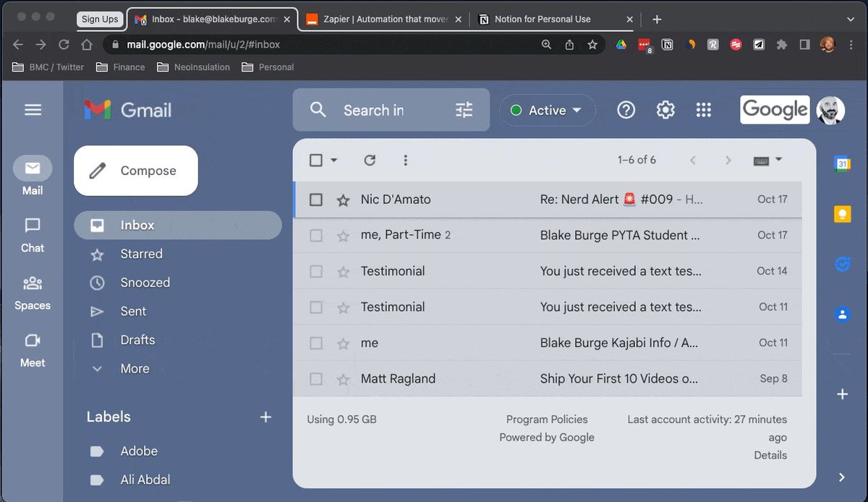Screen dimensions: 868x502
Task: Open the Program Policies link
Action: click(547, 420)
